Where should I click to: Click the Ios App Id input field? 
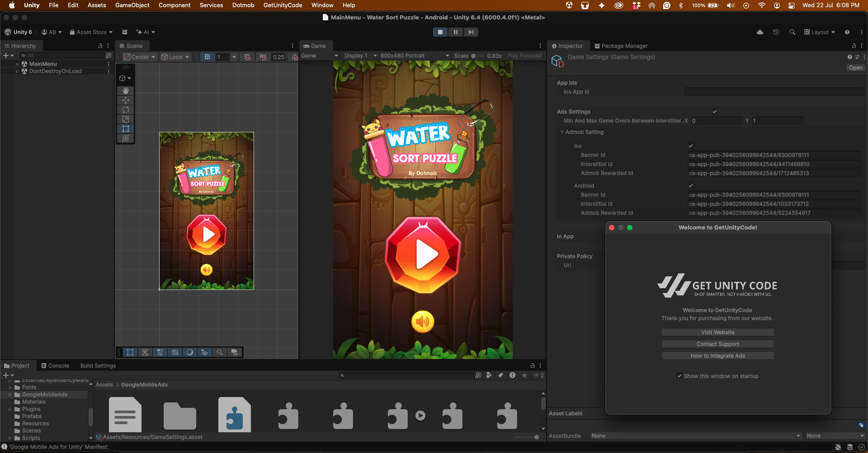point(774,92)
